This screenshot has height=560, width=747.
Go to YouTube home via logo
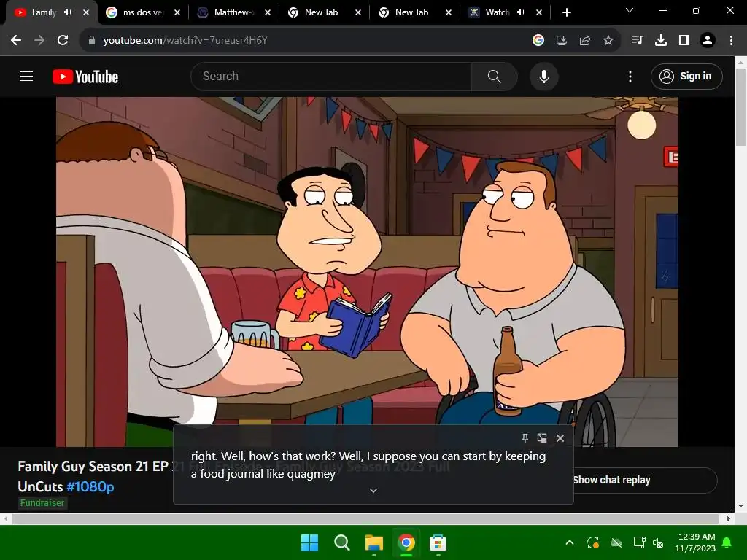coord(85,77)
